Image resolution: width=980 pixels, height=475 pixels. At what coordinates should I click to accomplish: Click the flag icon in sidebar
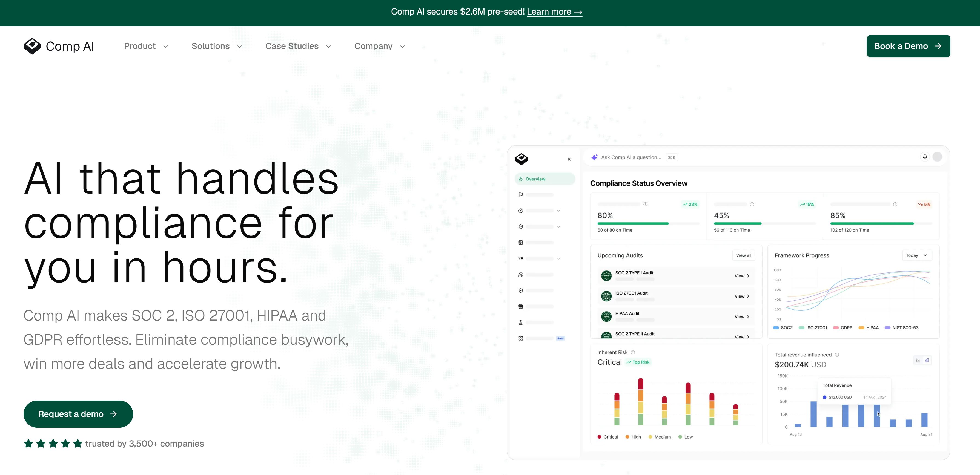click(x=520, y=195)
